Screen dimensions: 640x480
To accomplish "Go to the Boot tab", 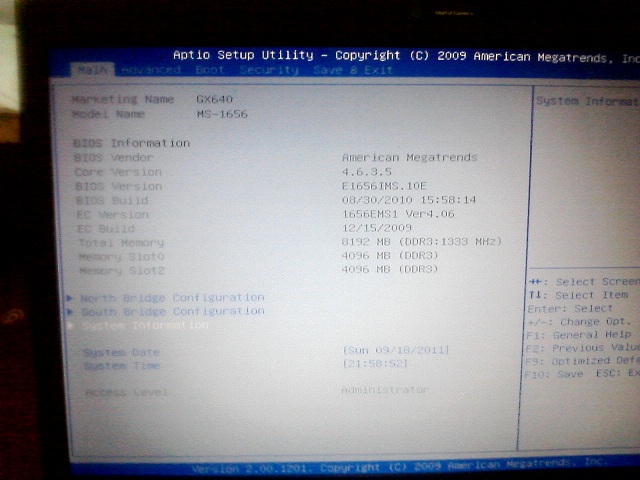I will click(x=209, y=70).
